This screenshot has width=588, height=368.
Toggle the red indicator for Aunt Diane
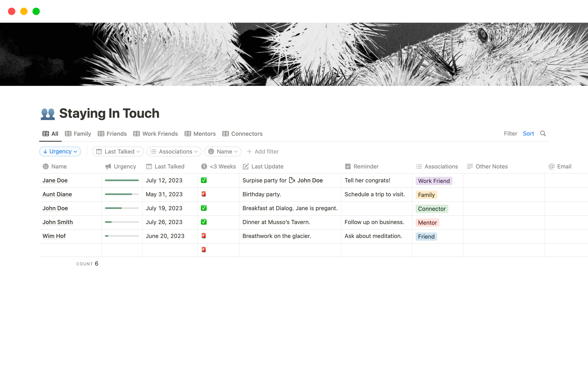coord(204,194)
